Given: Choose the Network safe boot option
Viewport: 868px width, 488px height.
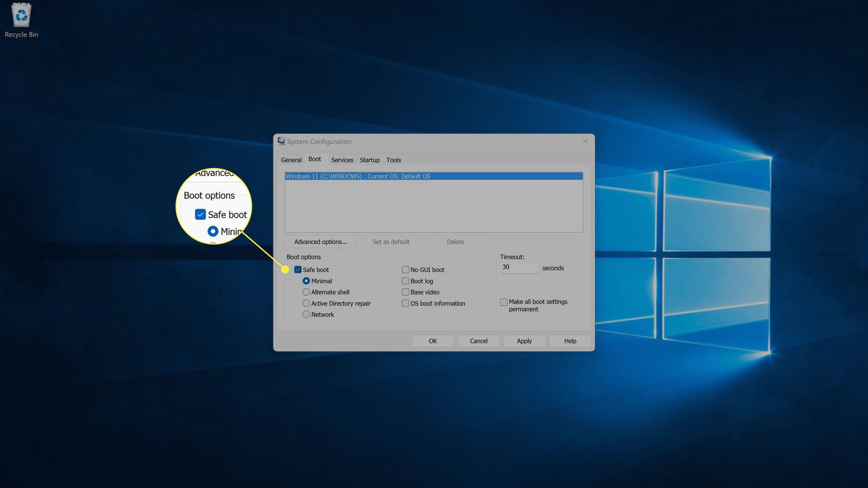Looking at the screenshot, I should 306,315.
